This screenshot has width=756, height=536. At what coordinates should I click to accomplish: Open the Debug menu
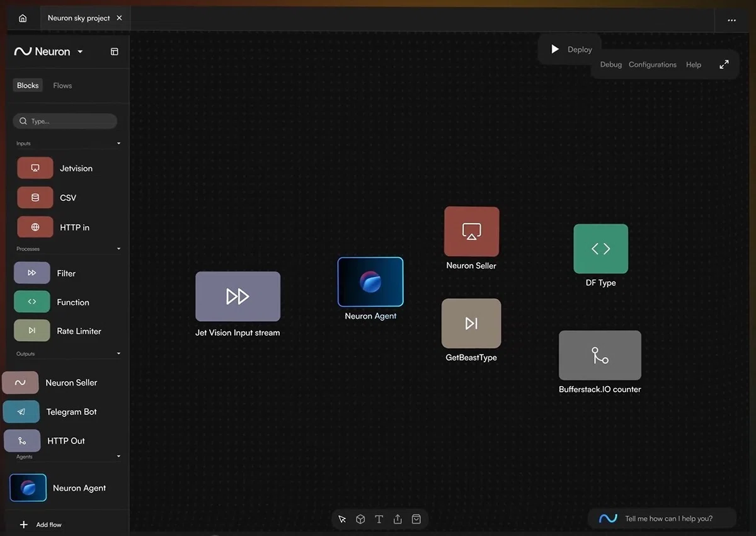(x=611, y=65)
